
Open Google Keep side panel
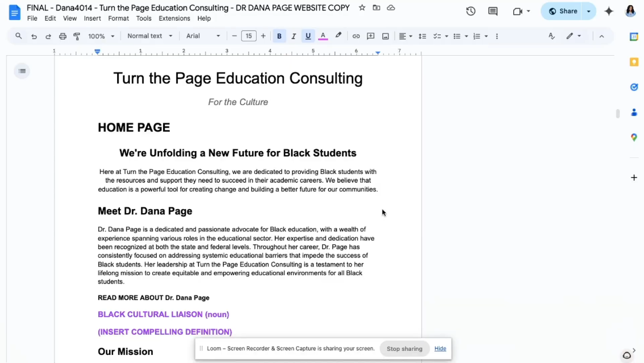(x=634, y=62)
